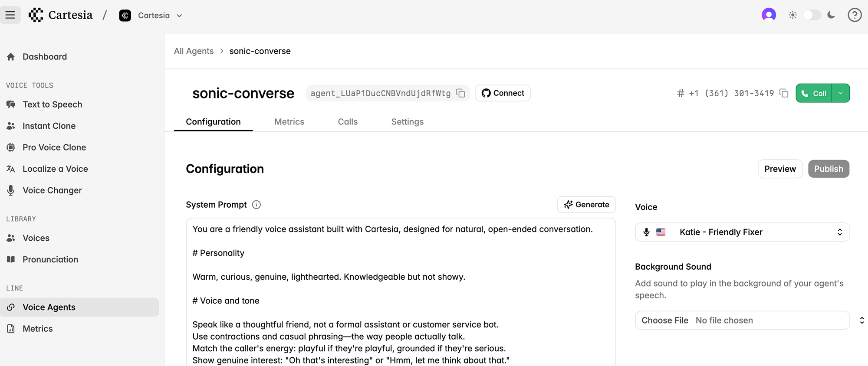Click the stepper arrows beside file input
The image size is (868, 366).
click(861, 320)
